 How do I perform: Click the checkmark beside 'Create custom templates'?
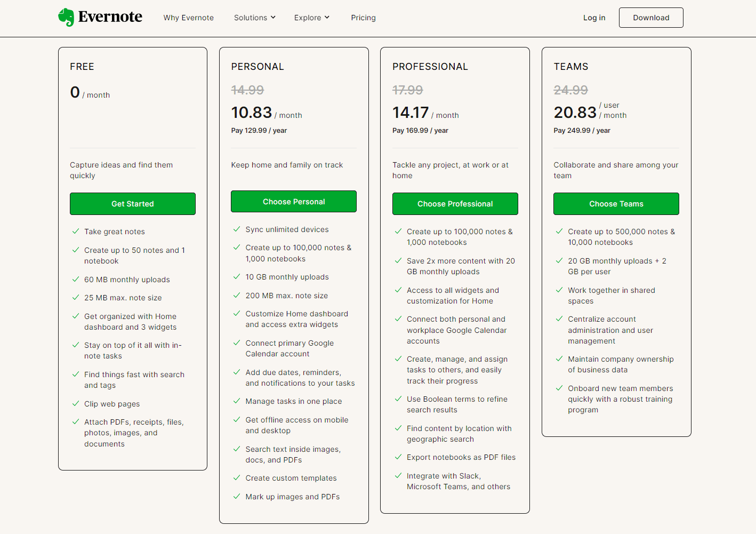coord(237,477)
